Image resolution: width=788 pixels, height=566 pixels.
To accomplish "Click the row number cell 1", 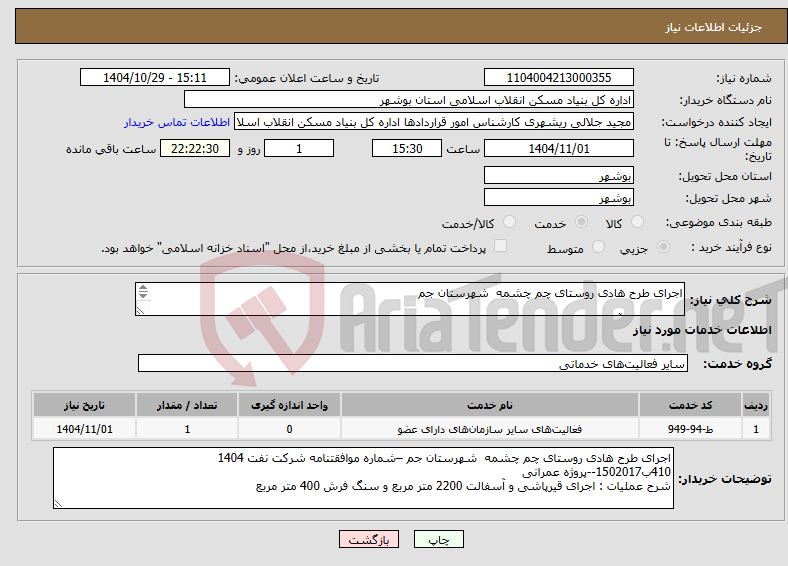I will pos(756,429).
